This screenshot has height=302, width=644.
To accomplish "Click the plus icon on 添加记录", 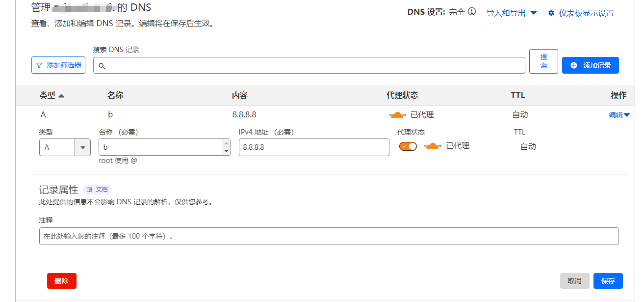I will point(574,66).
